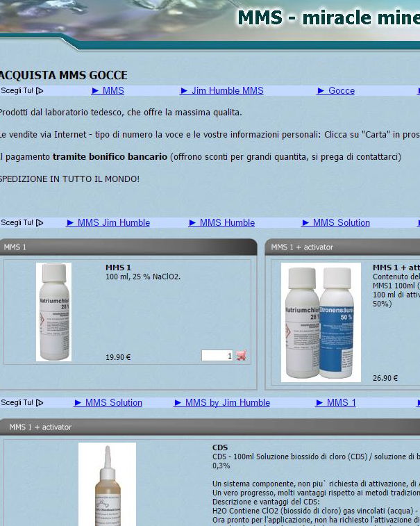The height and width of the screenshot is (526, 420).
Task: Open the CDS dropper bottle image
Action: click(x=107, y=484)
